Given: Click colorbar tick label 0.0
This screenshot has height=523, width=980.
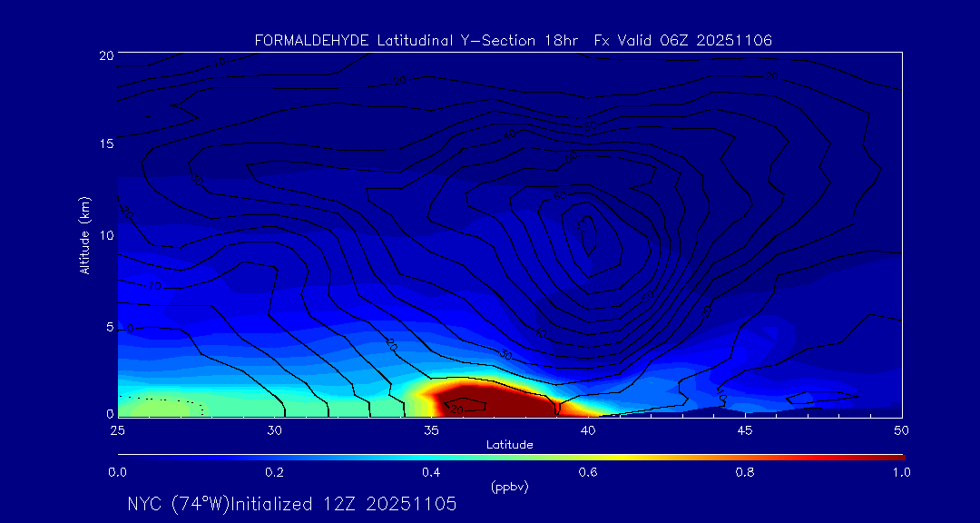Looking at the screenshot, I should click(117, 472).
